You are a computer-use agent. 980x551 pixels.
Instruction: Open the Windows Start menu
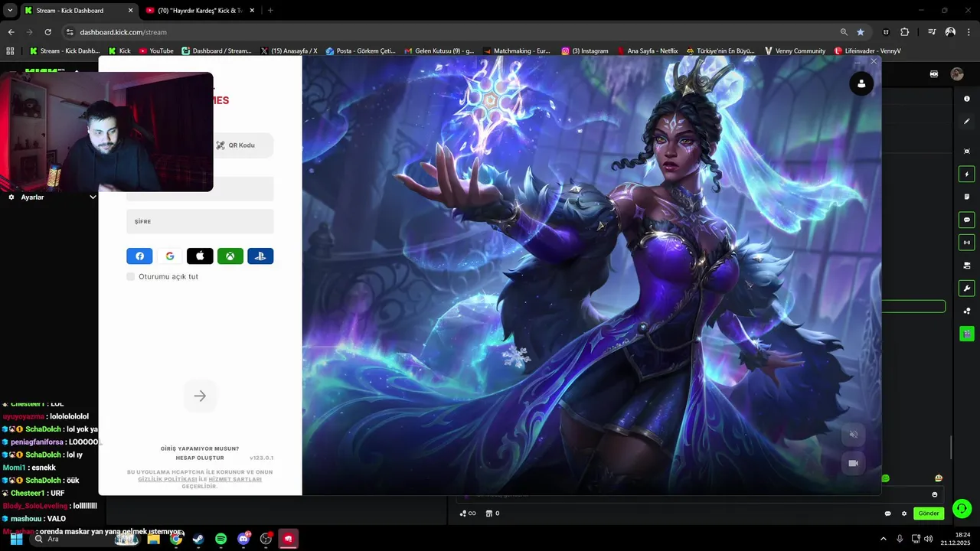16,539
